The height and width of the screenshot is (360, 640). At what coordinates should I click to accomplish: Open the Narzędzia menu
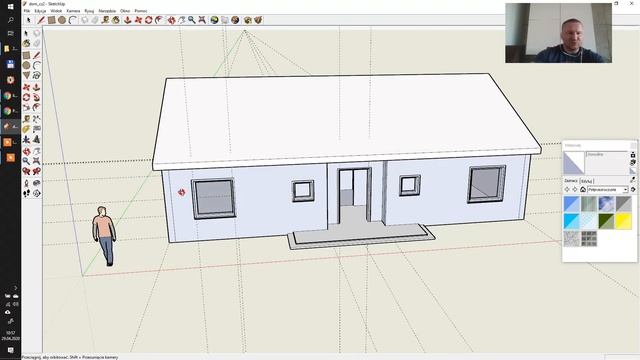pos(107,11)
